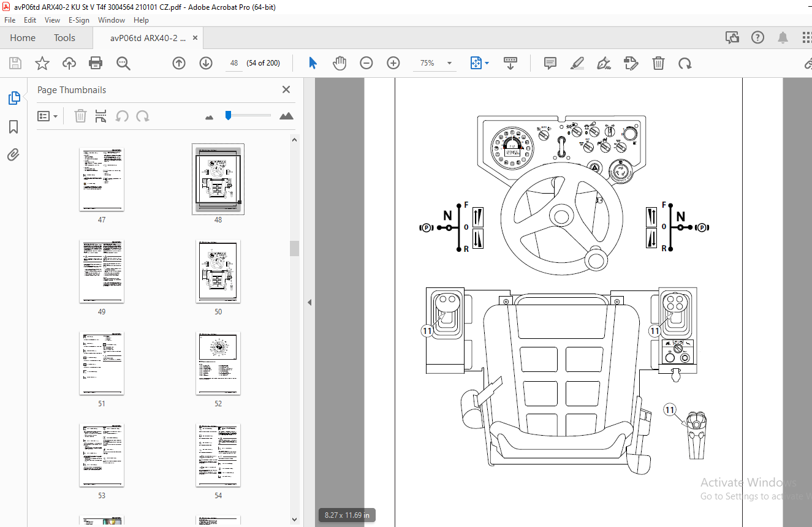Open the File menu
This screenshot has height=527, width=812.
tap(10, 20)
